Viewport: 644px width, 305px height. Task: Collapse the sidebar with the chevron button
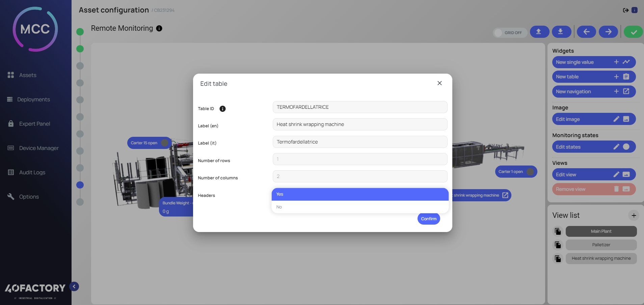tap(74, 286)
